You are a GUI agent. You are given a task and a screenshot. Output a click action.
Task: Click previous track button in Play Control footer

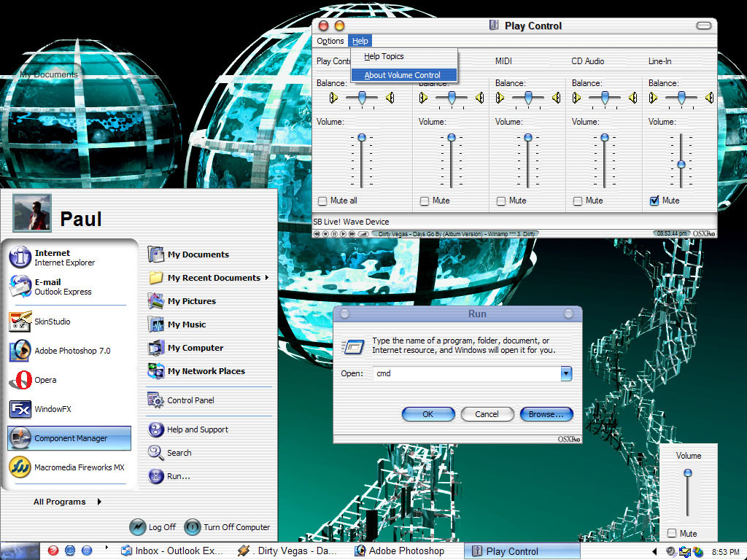[317, 234]
